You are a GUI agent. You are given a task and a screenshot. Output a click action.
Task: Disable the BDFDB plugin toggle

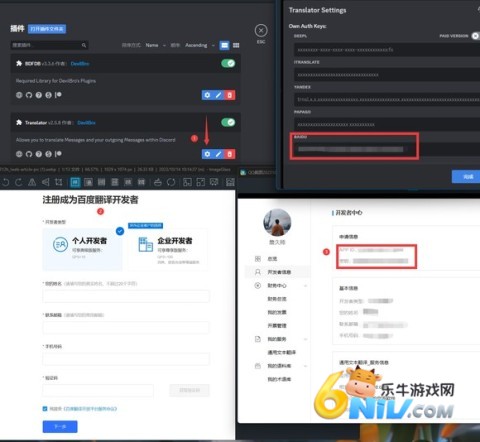point(228,63)
